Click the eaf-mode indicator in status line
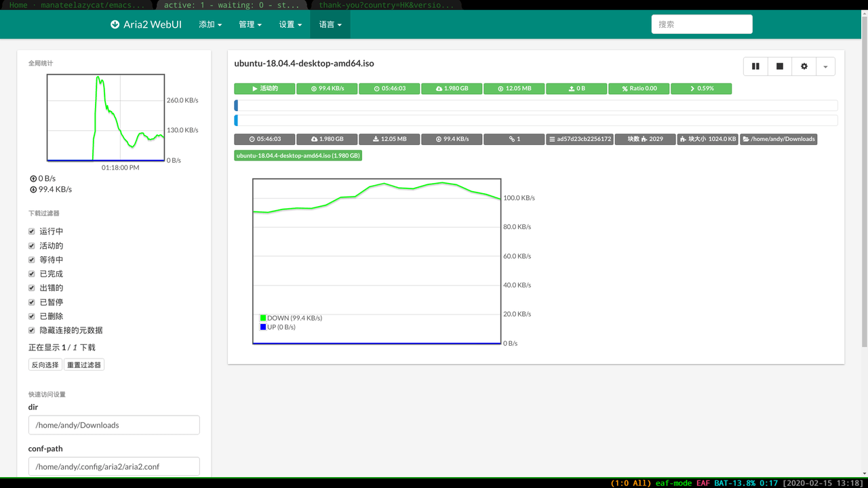This screenshot has width=868, height=488. tap(673, 483)
